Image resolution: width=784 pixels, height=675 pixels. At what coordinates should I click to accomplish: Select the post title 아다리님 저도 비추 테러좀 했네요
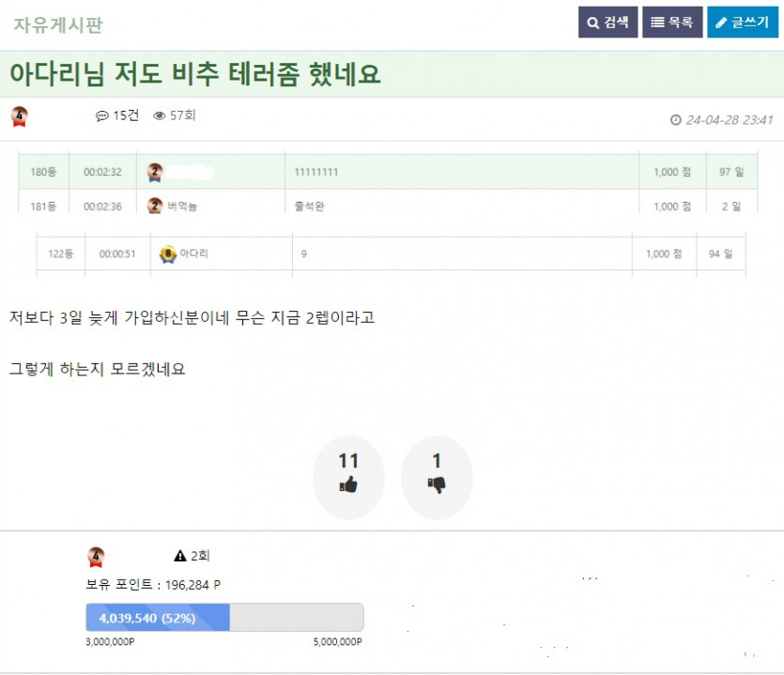195,73
